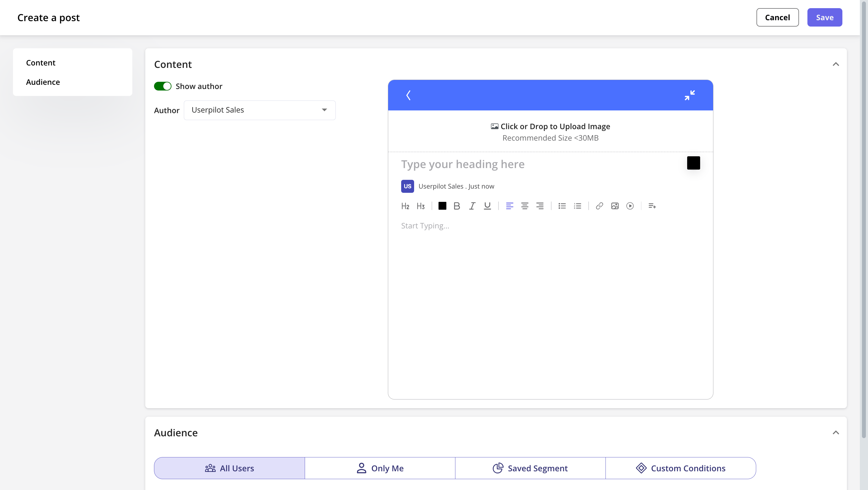Image resolution: width=868 pixels, height=490 pixels.
Task: Create a bulleted list
Action: pyautogui.click(x=562, y=206)
